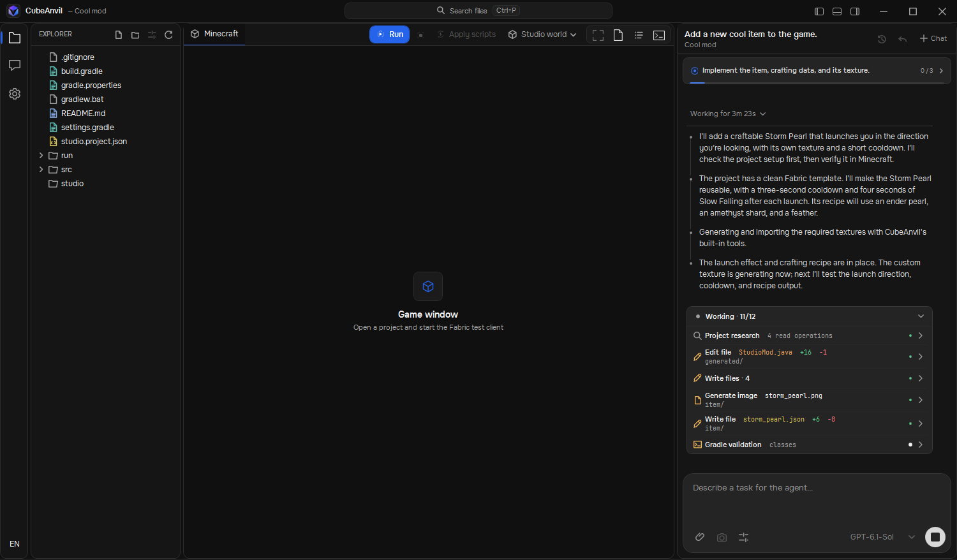957x560 pixels.
Task: Open the Write files 4 step
Action: (810, 378)
